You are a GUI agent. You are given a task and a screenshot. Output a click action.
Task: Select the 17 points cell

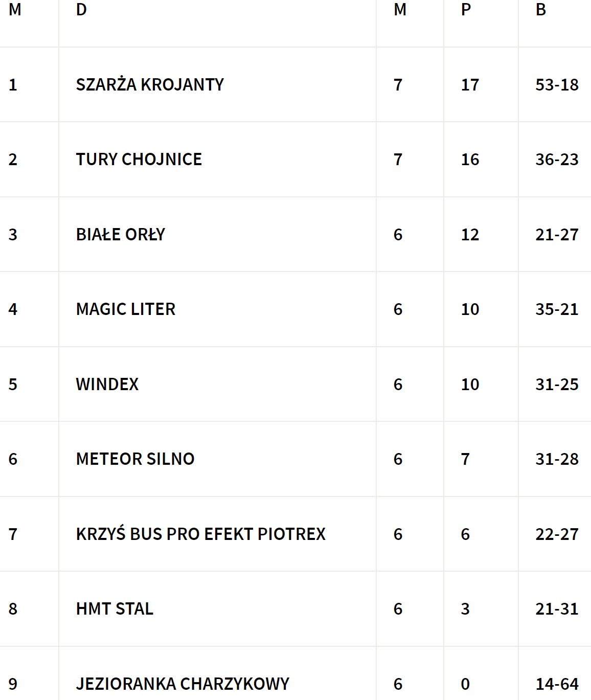(470, 84)
